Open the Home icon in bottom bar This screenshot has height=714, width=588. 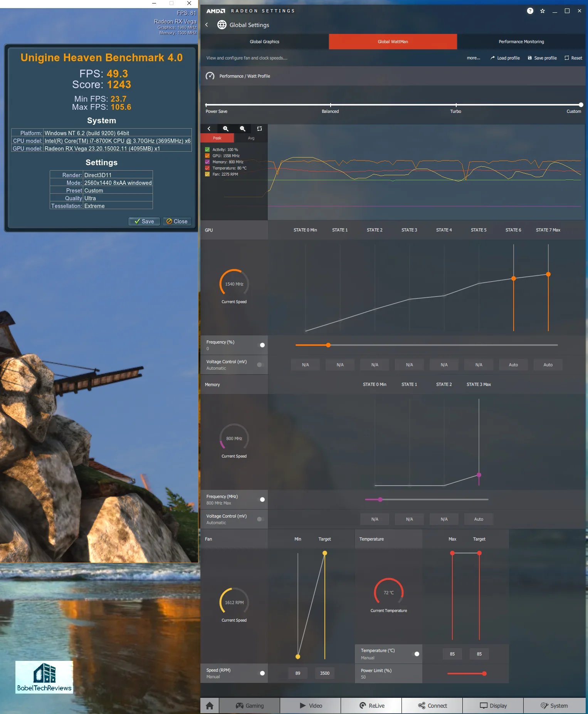coord(210,706)
